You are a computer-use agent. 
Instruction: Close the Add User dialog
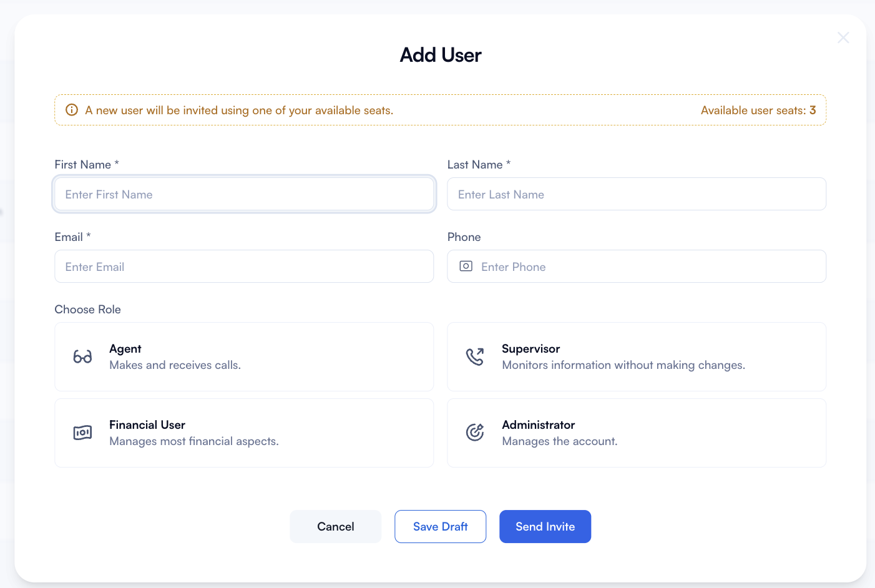click(x=843, y=38)
